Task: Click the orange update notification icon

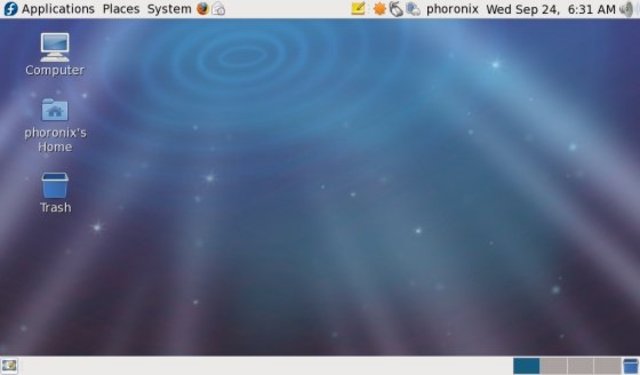Action: [x=380, y=9]
